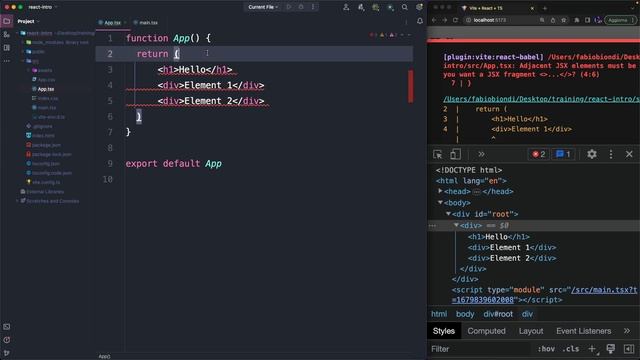Open react-intro project name dropdown in title bar
Screen dimensions: 640x360
coord(42,7)
